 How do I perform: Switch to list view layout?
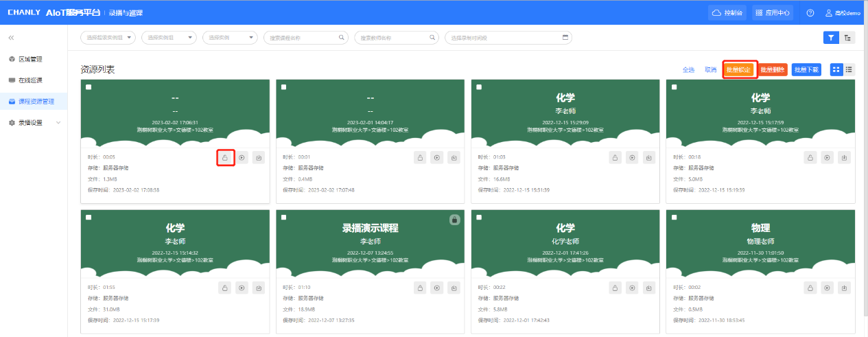coord(849,69)
